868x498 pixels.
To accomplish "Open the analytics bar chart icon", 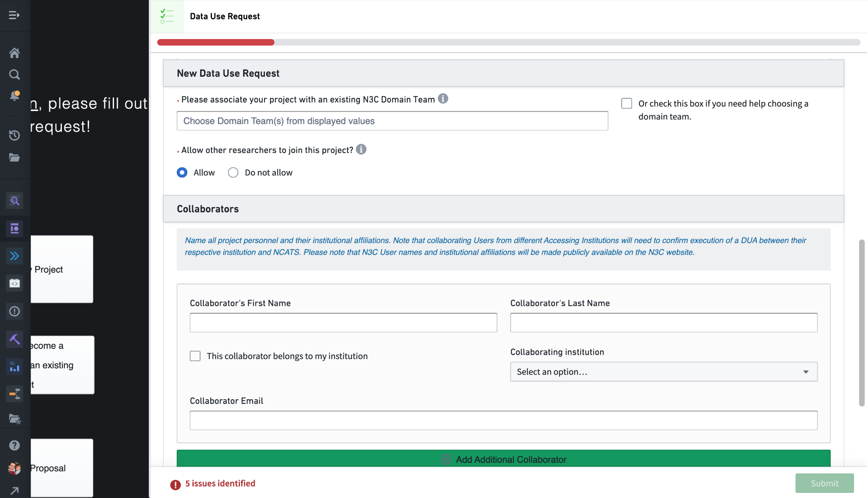I will [x=15, y=367].
